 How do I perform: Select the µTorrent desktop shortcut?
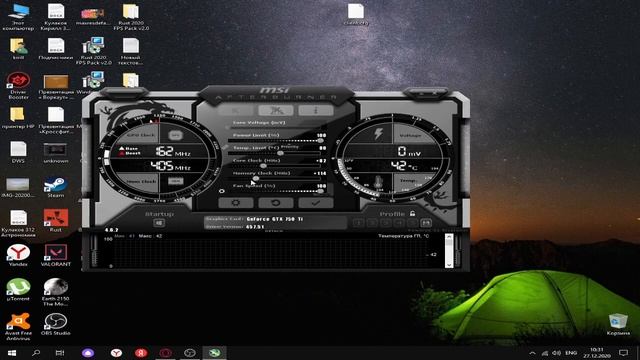click(18, 289)
